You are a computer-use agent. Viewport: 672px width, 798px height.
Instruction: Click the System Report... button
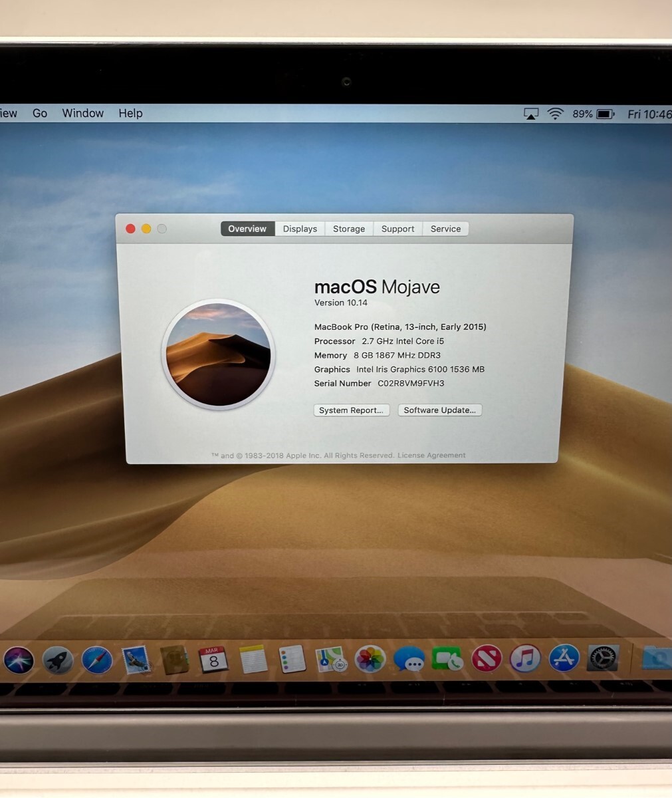351,410
